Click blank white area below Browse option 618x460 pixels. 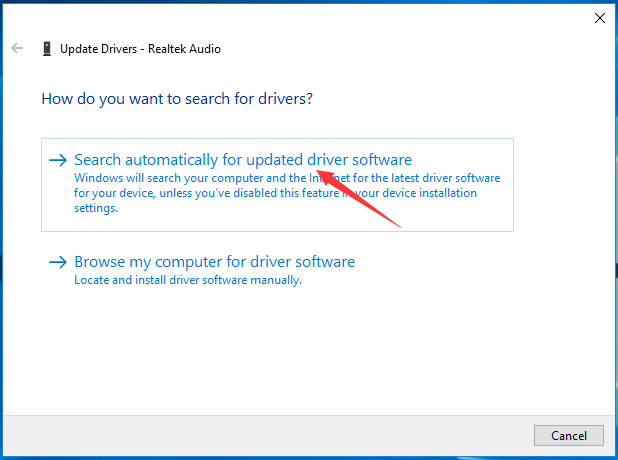point(276,351)
